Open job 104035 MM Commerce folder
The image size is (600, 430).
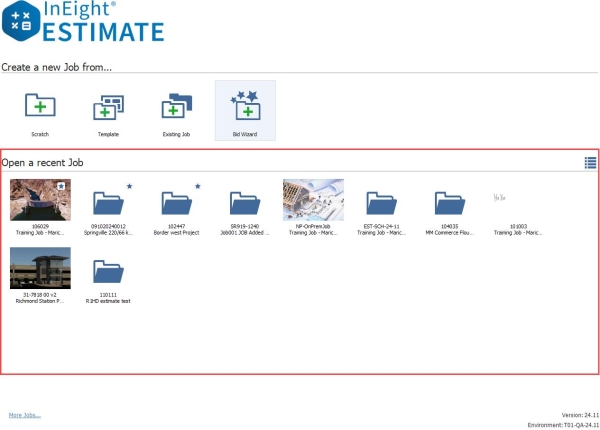450,203
